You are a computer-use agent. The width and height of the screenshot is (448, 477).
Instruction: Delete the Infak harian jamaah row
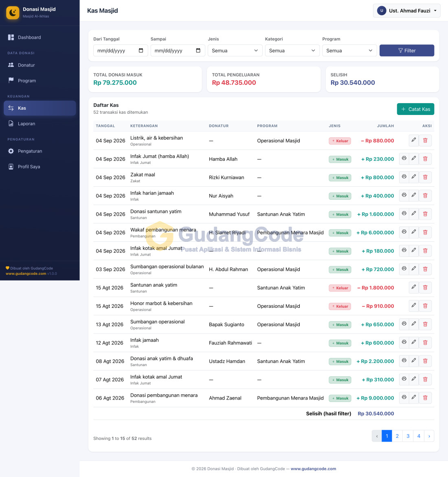click(425, 196)
